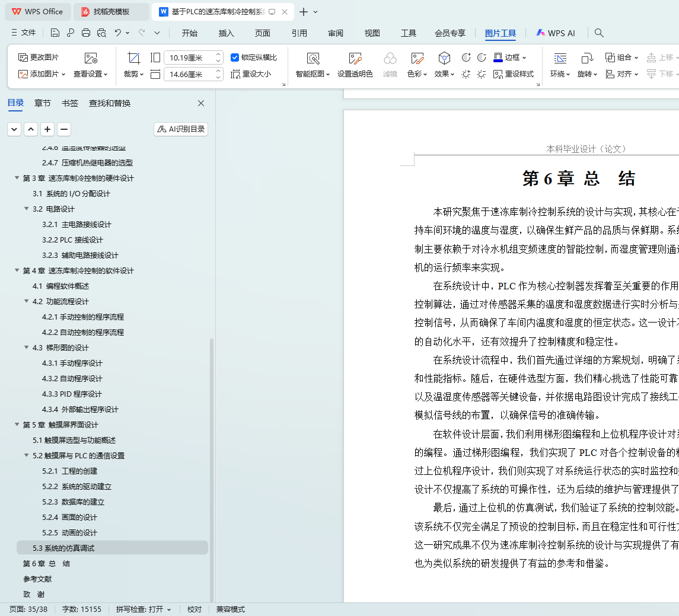
Task: Collapse 4.2 功能流程设计 node
Action: (27, 301)
